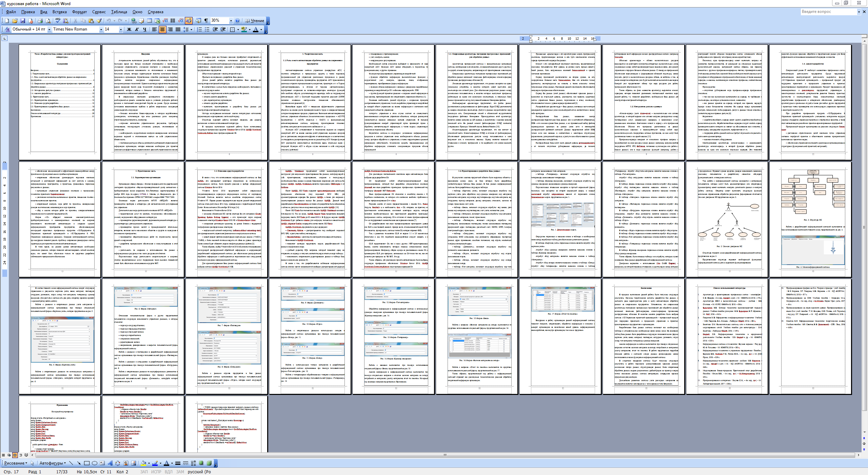This screenshot has width=868, height=475.
Task: Run the spelling check (ABC) tool
Action: (x=58, y=21)
